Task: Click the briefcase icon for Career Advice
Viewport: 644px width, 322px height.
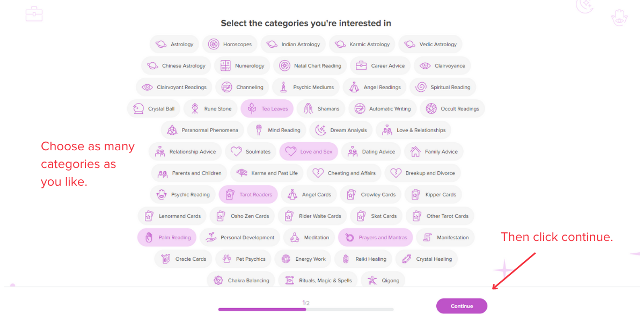Action: [361, 66]
